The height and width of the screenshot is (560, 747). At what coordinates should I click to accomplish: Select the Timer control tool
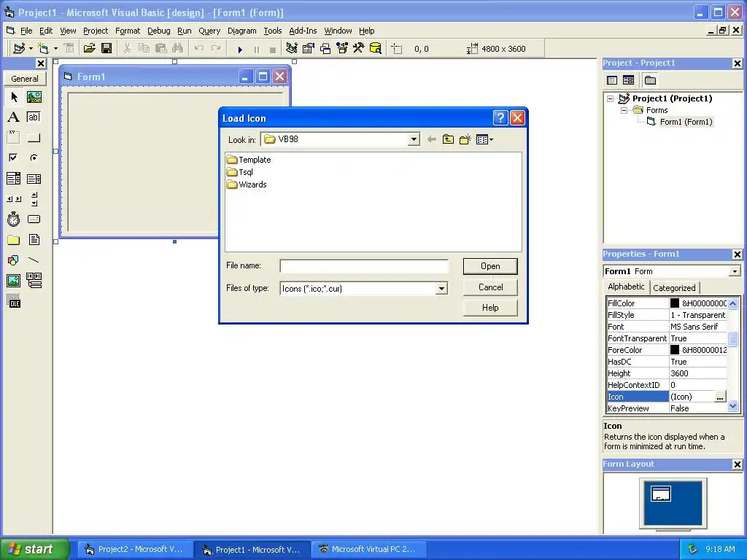(14, 219)
